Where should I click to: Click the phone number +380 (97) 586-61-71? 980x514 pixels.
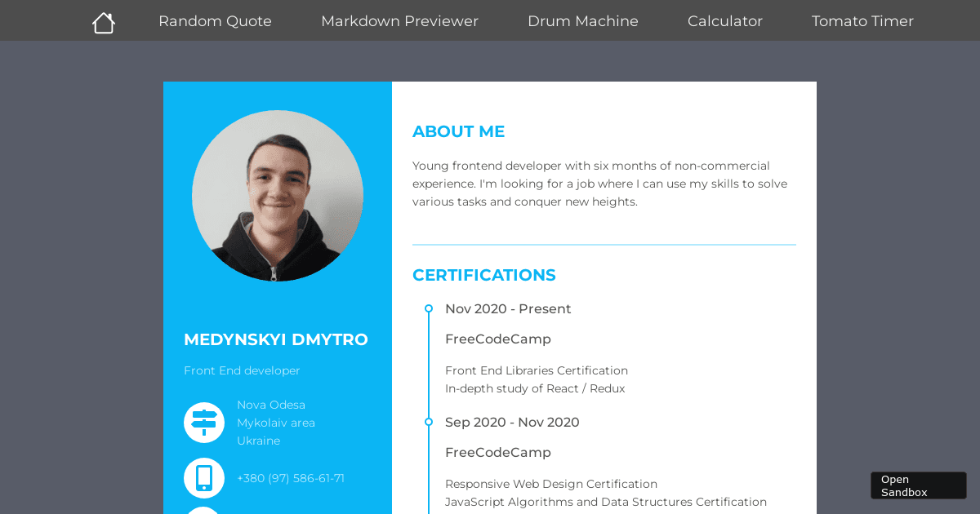point(291,478)
